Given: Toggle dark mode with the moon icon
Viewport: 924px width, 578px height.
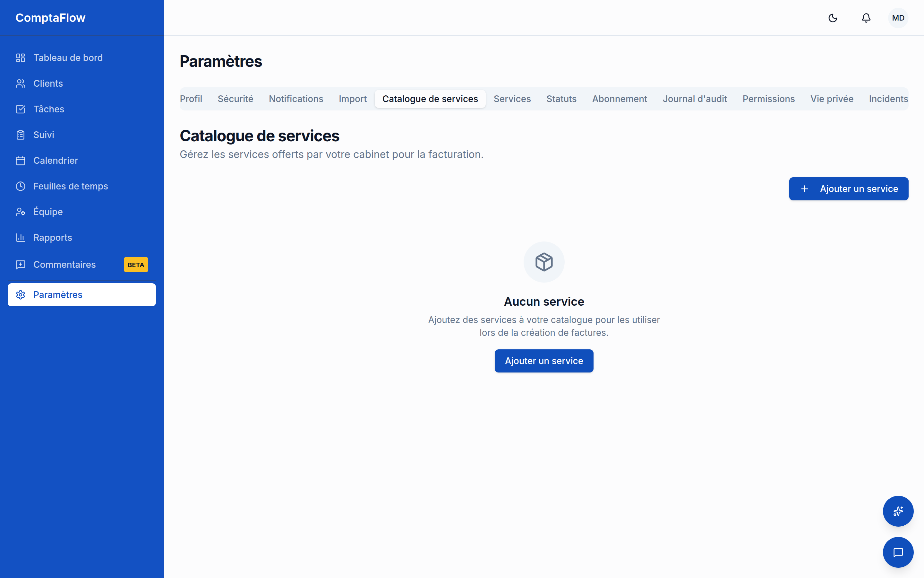Looking at the screenshot, I should click(x=833, y=18).
